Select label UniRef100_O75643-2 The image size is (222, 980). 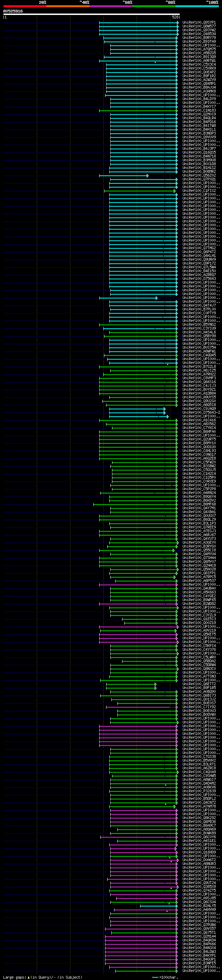(201, 412)
